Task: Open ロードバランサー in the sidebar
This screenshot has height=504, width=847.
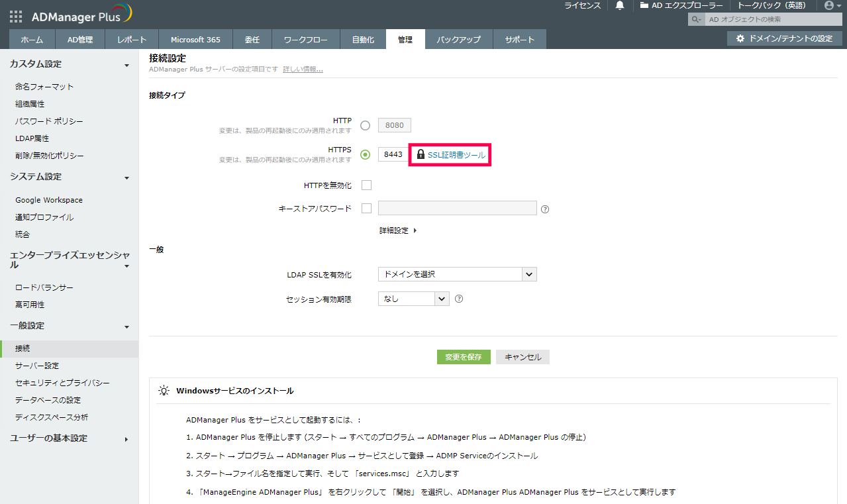Action: (x=44, y=287)
